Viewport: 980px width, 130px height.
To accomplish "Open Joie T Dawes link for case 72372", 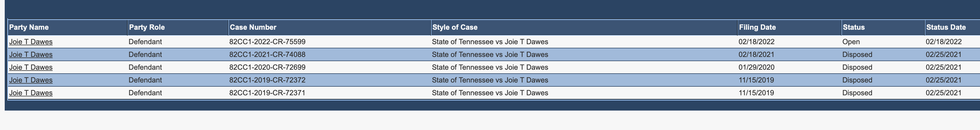I will pos(31,80).
